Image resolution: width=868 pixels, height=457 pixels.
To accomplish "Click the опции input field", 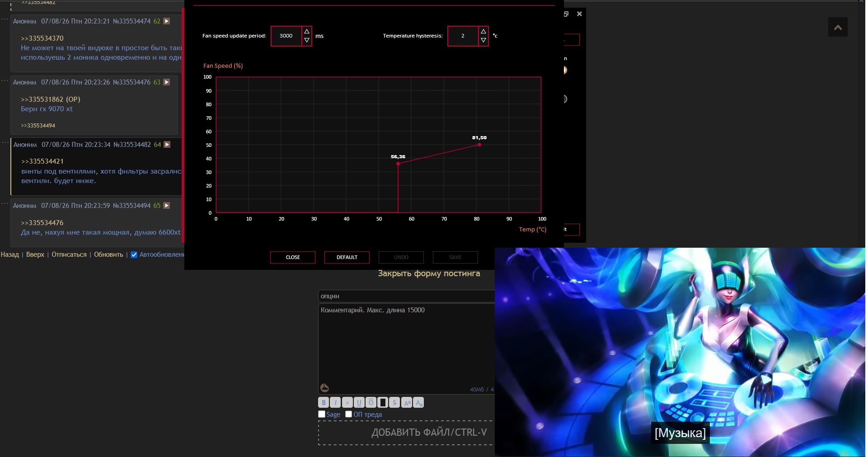I will (x=406, y=296).
